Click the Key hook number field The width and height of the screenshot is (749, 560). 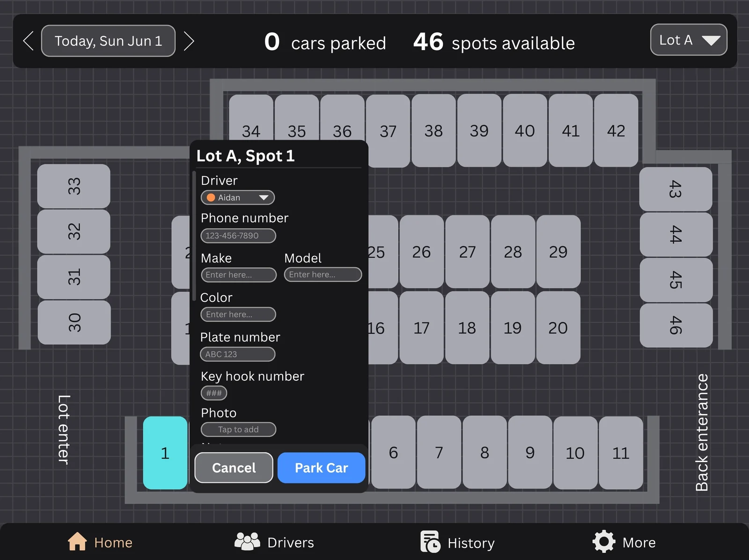(x=214, y=393)
